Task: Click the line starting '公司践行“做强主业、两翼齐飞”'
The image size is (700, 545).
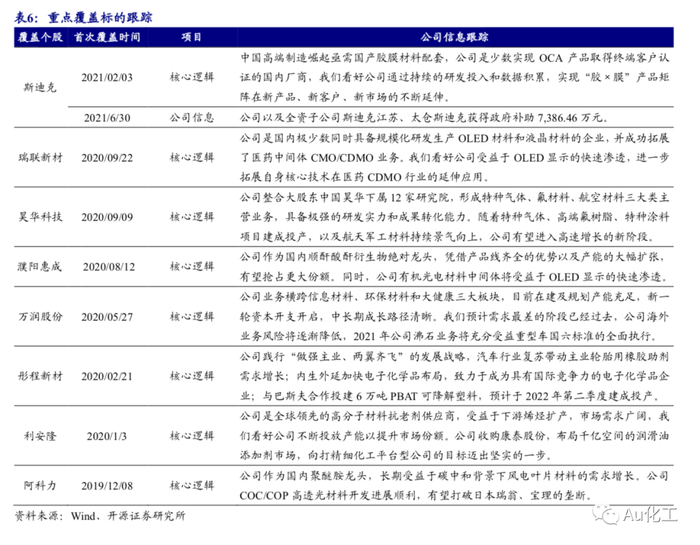Action: coord(454,356)
